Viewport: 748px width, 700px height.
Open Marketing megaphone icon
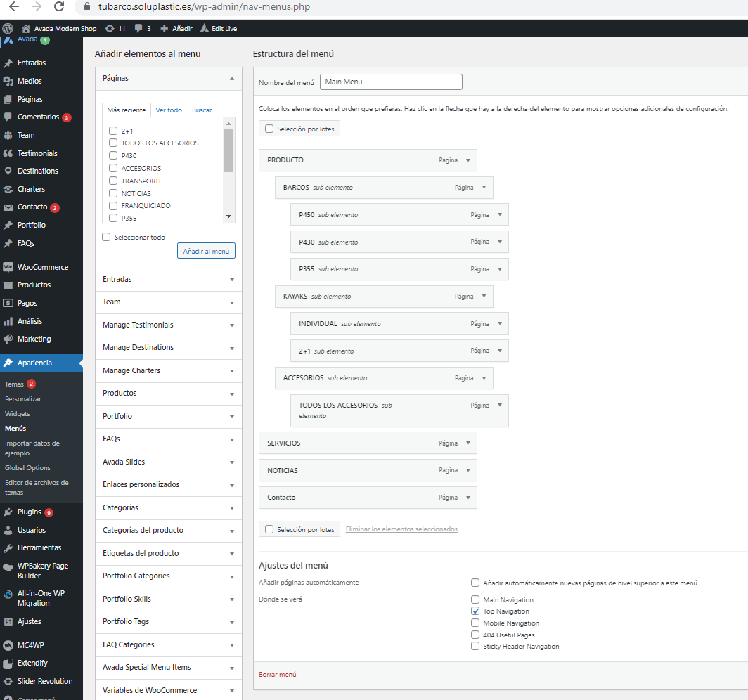point(8,339)
